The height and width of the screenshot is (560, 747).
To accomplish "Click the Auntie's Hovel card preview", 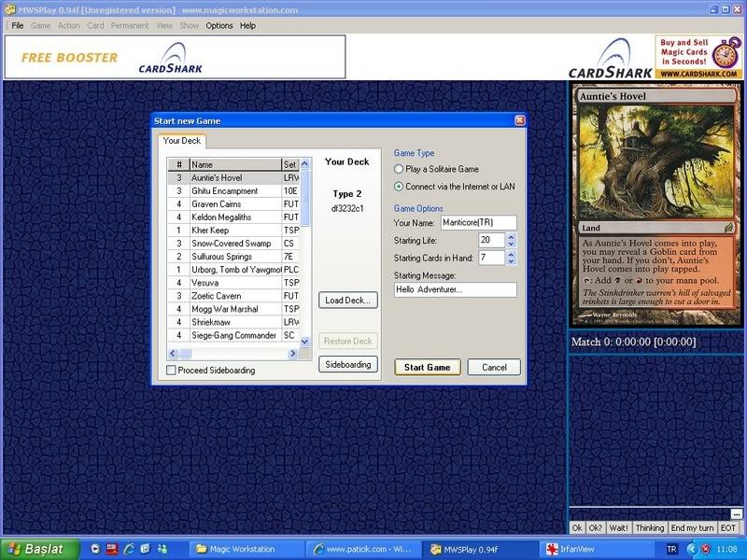I will point(656,204).
